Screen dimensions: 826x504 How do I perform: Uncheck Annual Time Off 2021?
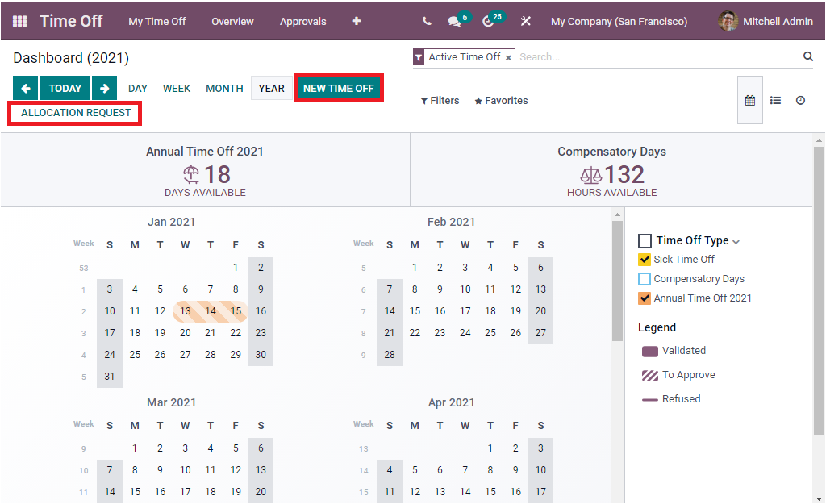pyautogui.click(x=644, y=298)
